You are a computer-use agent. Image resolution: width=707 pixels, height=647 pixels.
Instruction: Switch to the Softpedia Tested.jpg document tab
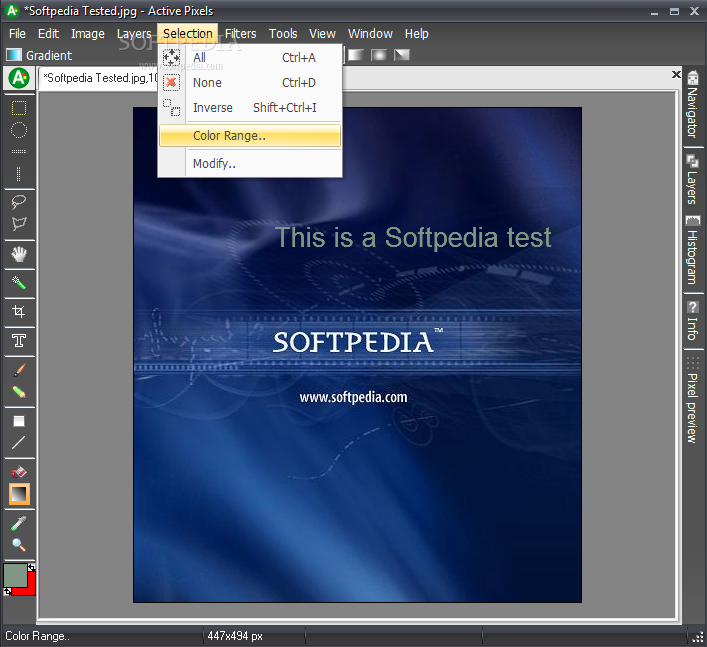98,78
